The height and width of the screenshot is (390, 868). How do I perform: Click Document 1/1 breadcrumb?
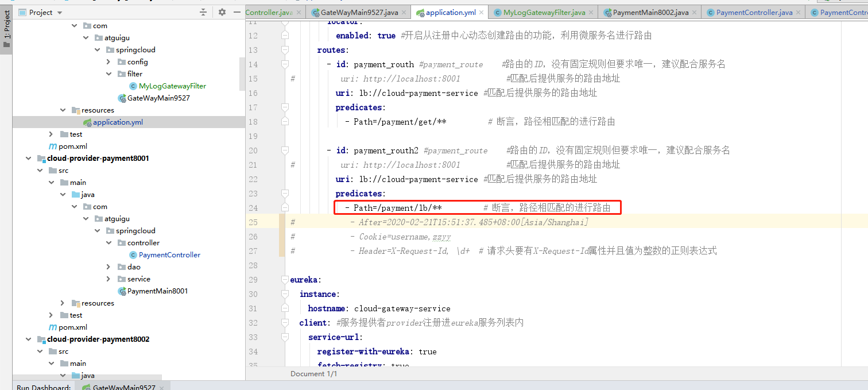(x=313, y=374)
